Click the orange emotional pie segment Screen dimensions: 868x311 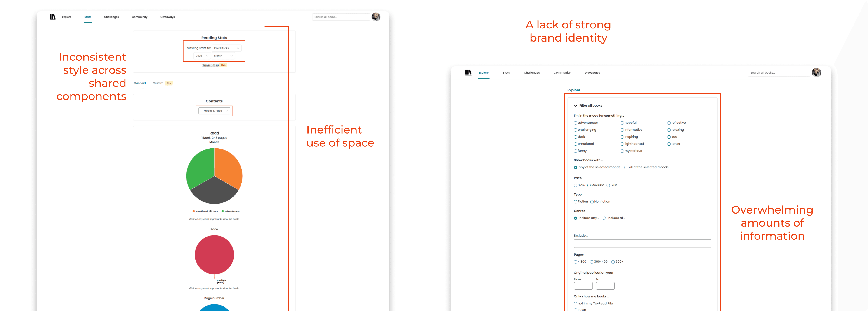[227, 167]
